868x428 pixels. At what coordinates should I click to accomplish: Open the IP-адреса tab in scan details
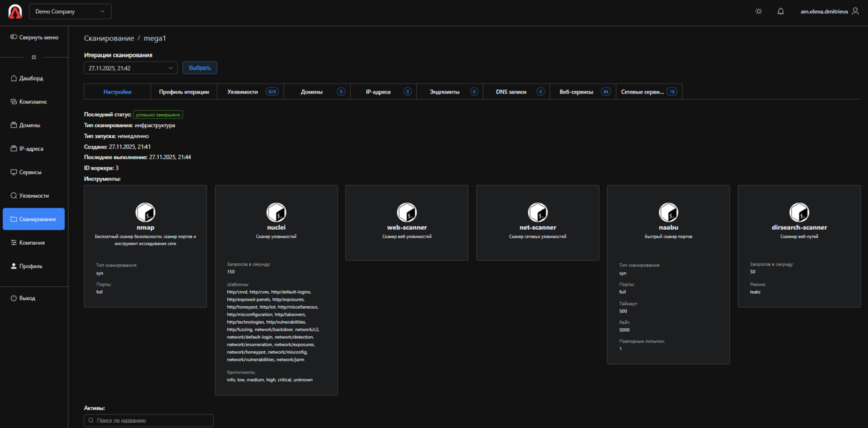click(x=384, y=92)
